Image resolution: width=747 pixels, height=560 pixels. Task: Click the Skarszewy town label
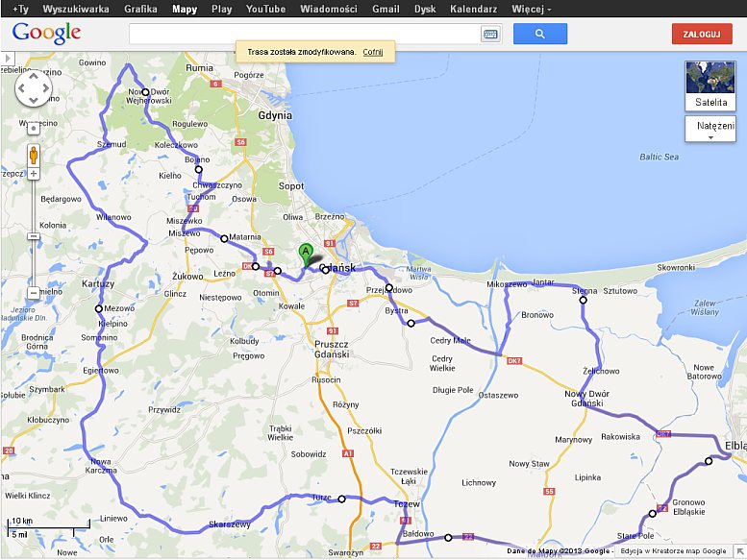[230, 523]
